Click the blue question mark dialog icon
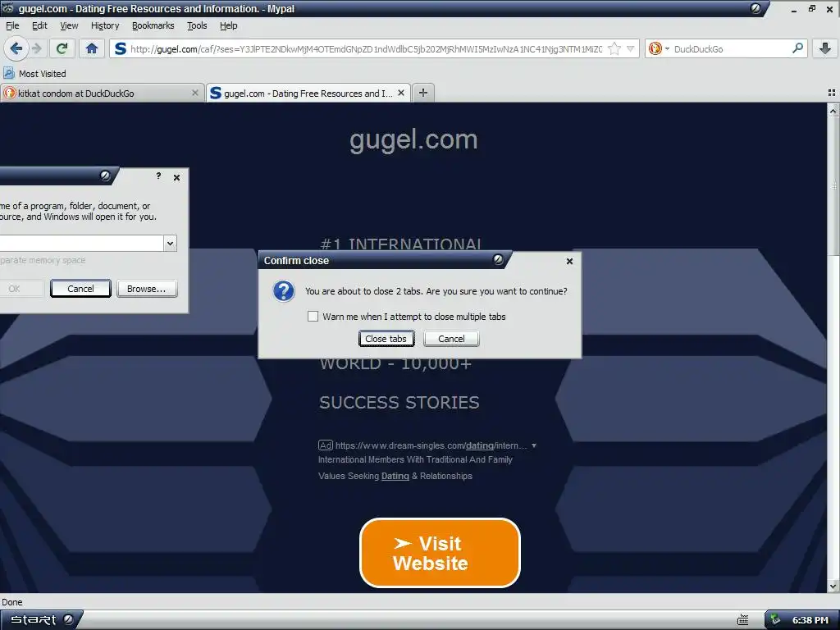840x630 pixels. click(x=284, y=291)
